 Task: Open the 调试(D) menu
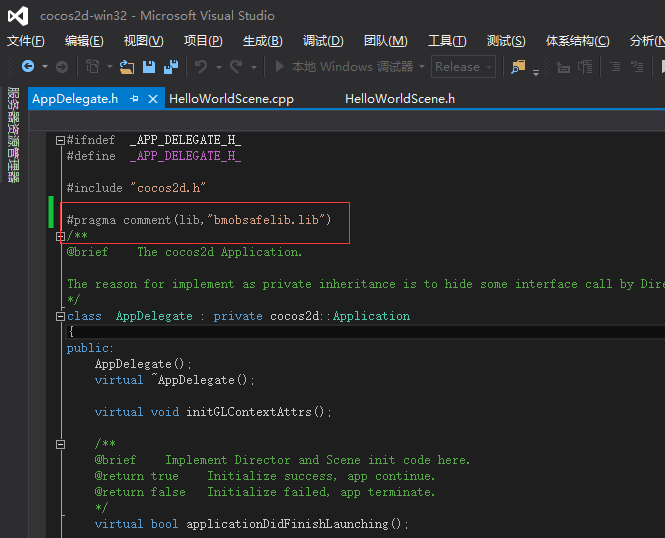322,41
